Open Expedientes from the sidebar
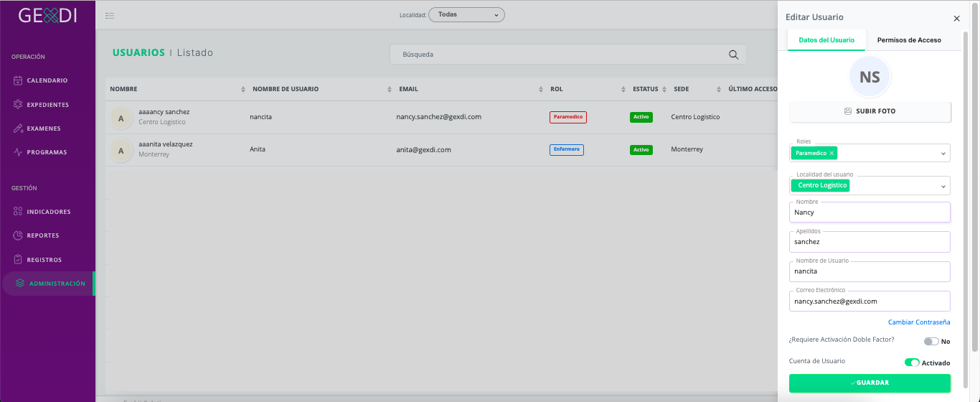The image size is (980, 402). click(47, 105)
